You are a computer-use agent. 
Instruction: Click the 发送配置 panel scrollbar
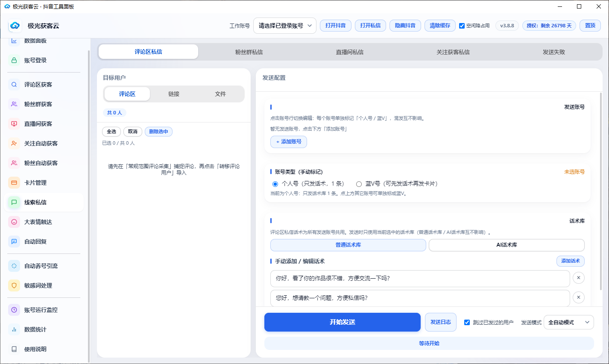click(601, 191)
